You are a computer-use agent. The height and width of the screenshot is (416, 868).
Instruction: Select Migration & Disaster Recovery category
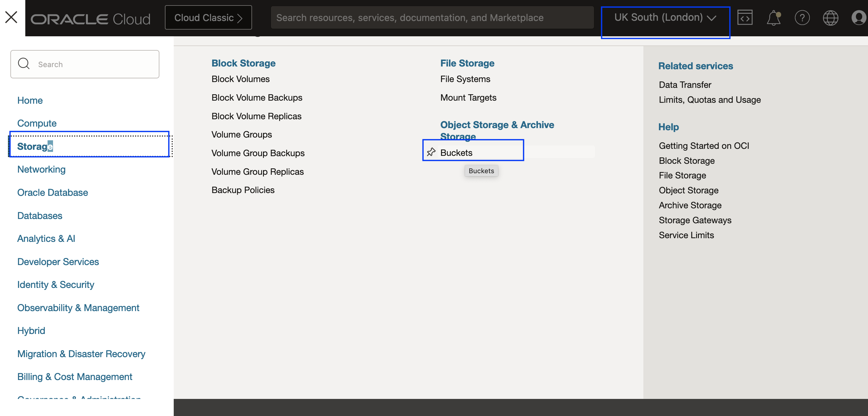click(81, 354)
